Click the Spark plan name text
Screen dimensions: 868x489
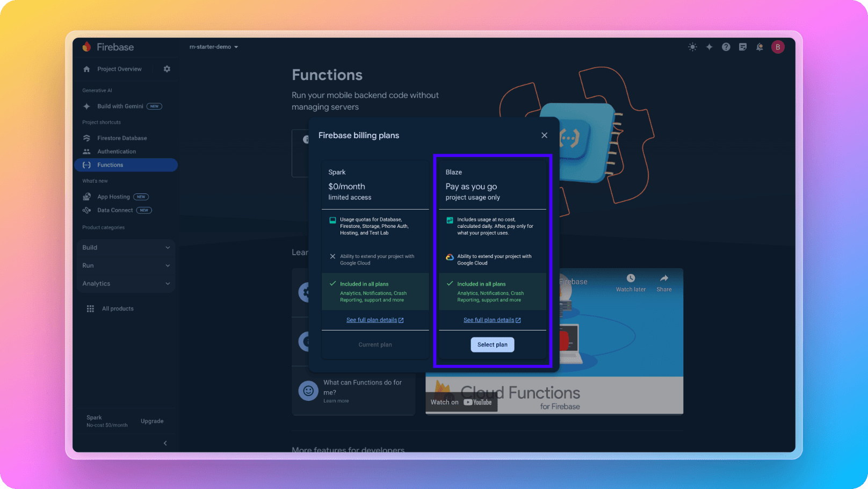tap(337, 172)
